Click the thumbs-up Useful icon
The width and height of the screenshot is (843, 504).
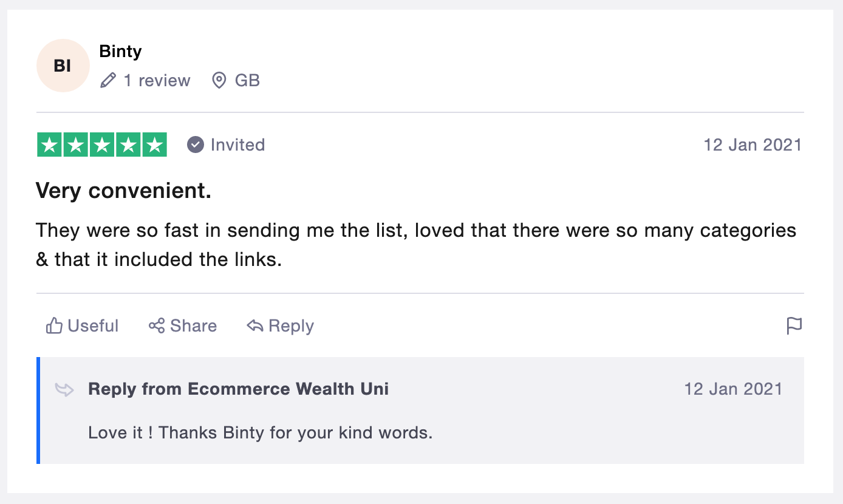(54, 326)
